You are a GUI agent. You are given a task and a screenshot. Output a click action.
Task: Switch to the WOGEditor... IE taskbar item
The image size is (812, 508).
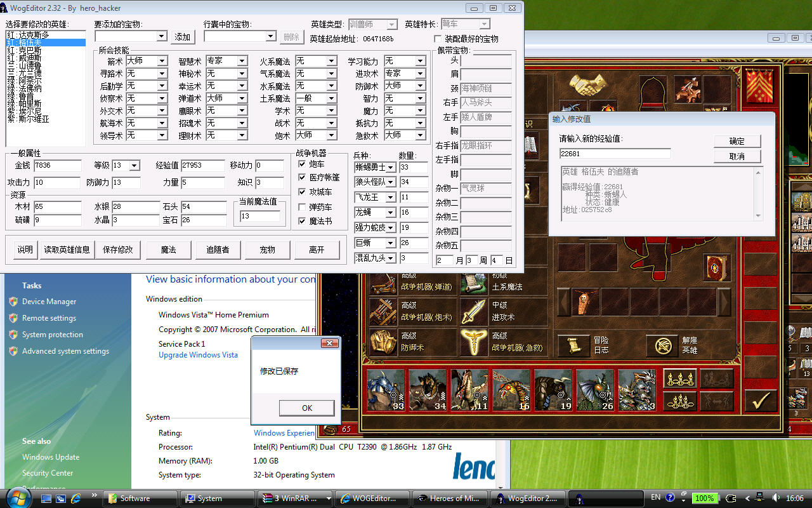pos(372,498)
